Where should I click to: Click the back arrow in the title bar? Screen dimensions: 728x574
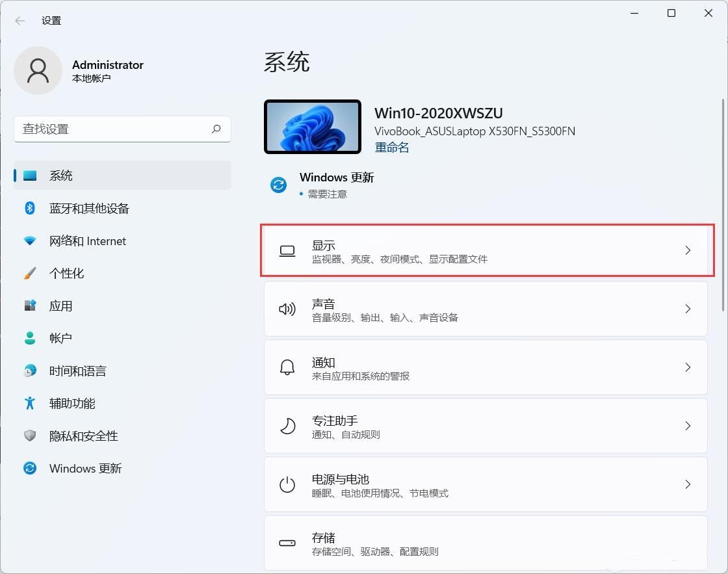20,21
